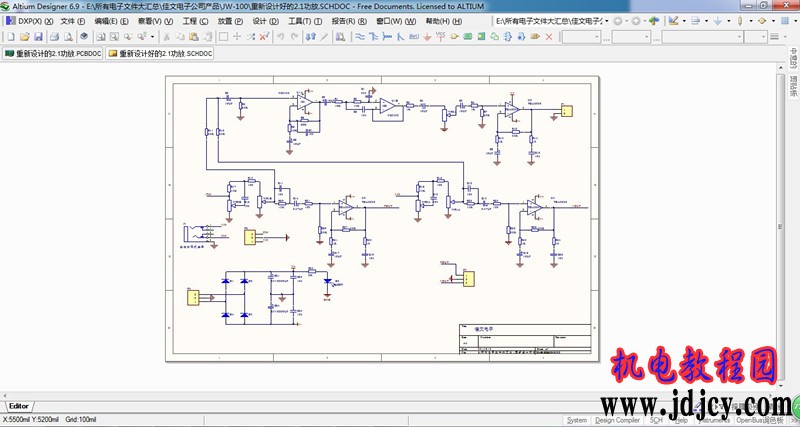Screen dimensions: 800x427
Task: Open the 报告(R) menu
Action: coord(349,21)
